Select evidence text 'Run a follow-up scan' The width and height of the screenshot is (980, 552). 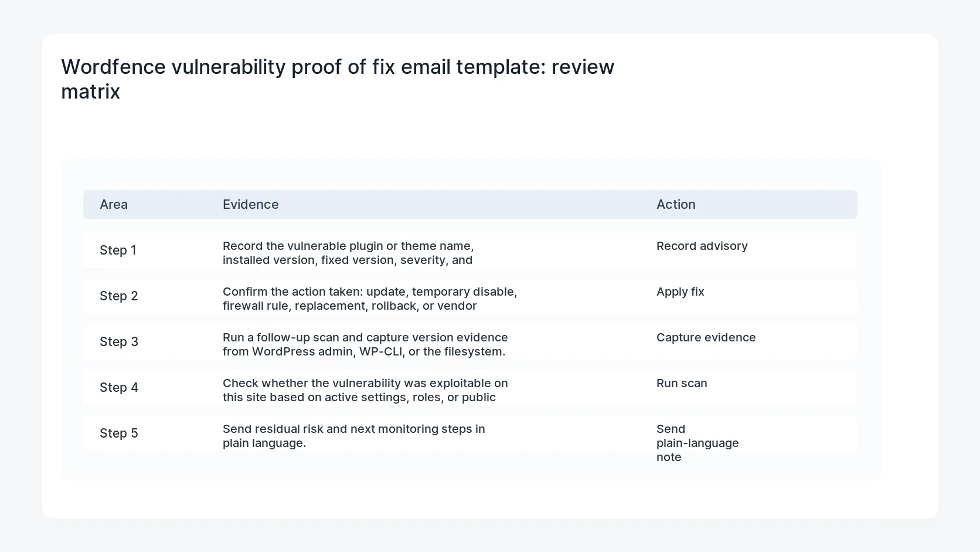[x=281, y=337]
